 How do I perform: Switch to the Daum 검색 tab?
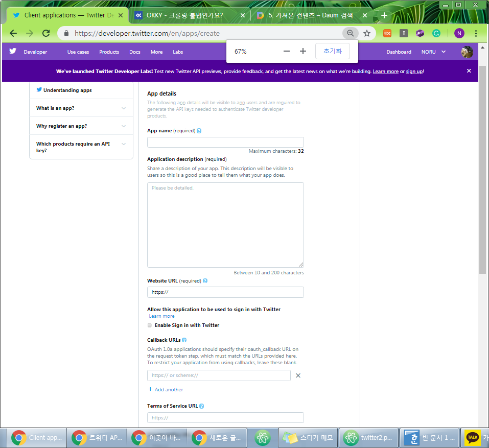[311, 15]
